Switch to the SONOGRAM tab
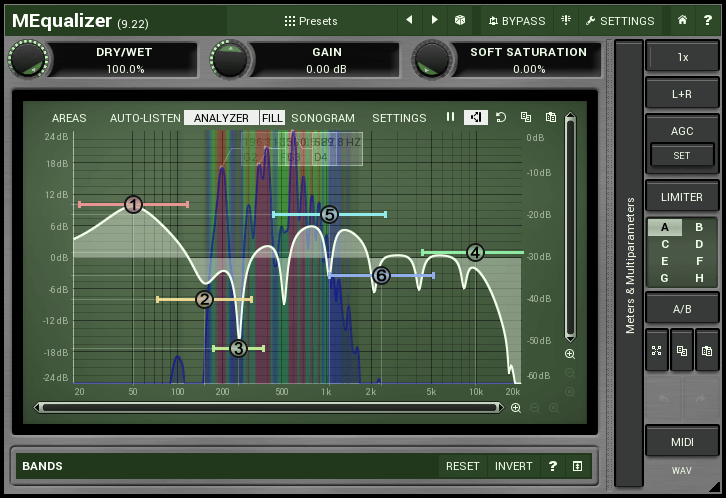Image resolution: width=726 pixels, height=498 pixels. pos(323,118)
